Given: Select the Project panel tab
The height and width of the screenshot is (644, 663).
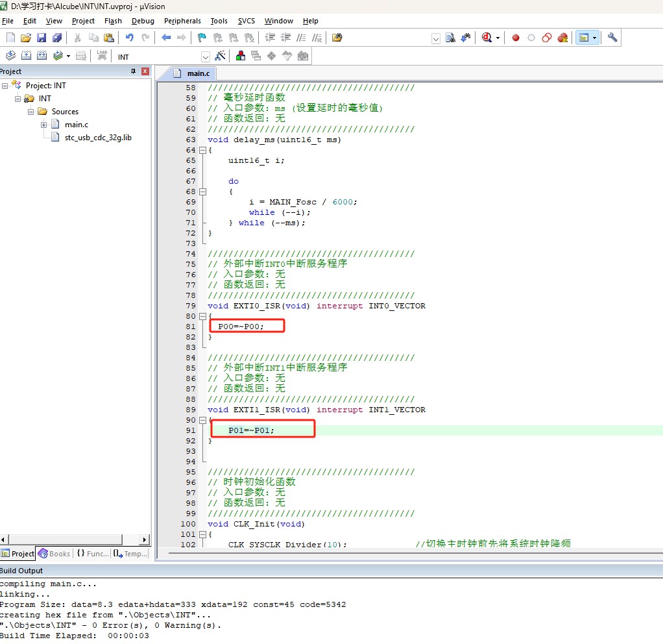Looking at the screenshot, I should [18, 554].
